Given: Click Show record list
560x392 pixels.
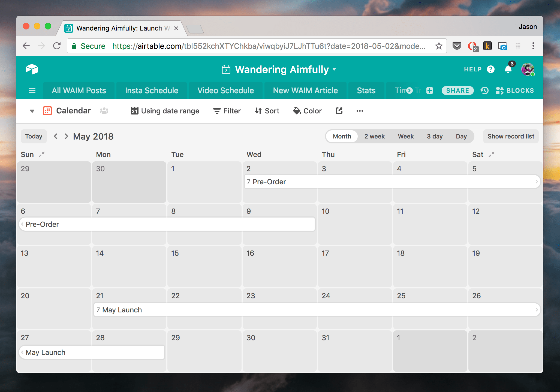Looking at the screenshot, I should [x=511, y=136].
